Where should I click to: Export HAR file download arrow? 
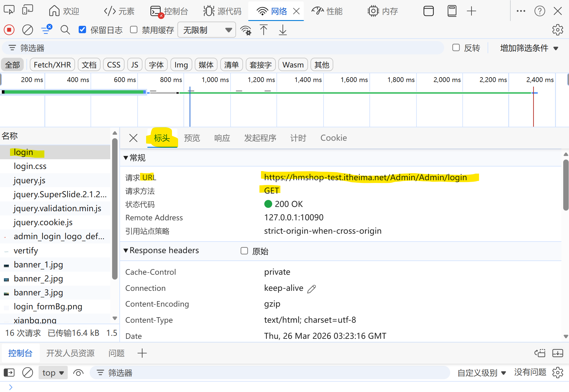(x=283, y=30)
